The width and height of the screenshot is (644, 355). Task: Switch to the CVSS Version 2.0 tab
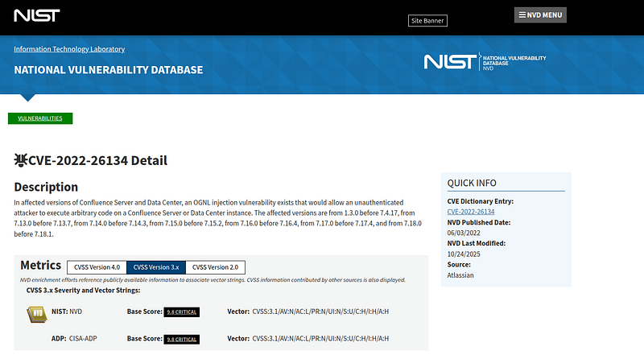click(x=215, y=267)
